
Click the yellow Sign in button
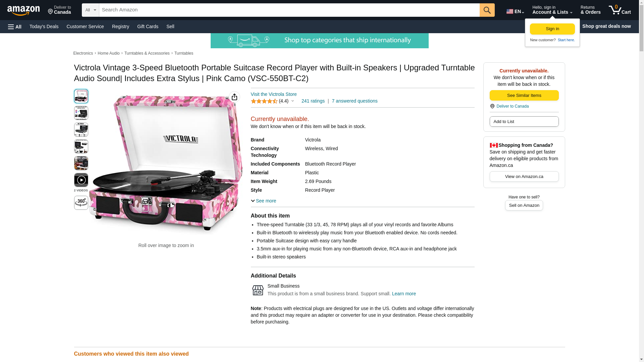tap(552, 29)
